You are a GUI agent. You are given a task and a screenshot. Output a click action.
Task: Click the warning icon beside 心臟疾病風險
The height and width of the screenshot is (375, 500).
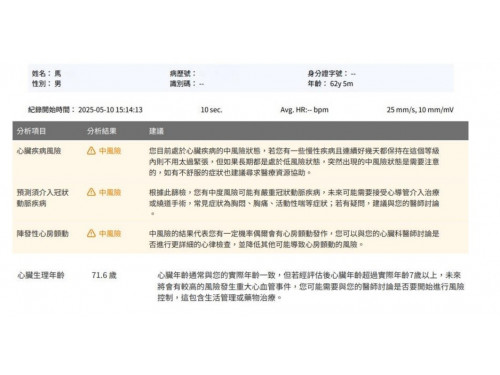(x=91, y=151)
